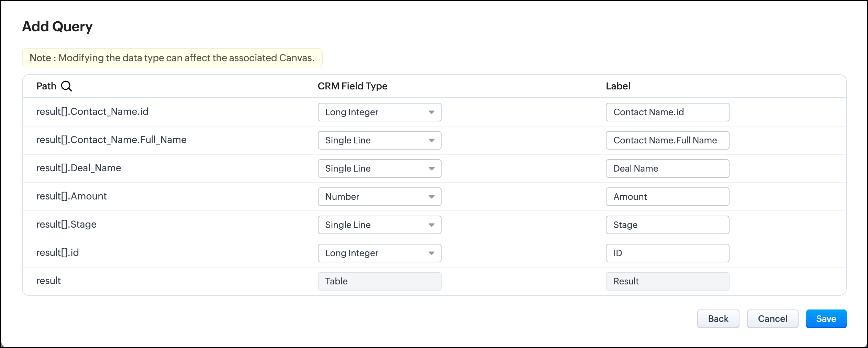868x348 pixels.
Task: Change the Amount row's Number field type
Action: click(379, 197)
